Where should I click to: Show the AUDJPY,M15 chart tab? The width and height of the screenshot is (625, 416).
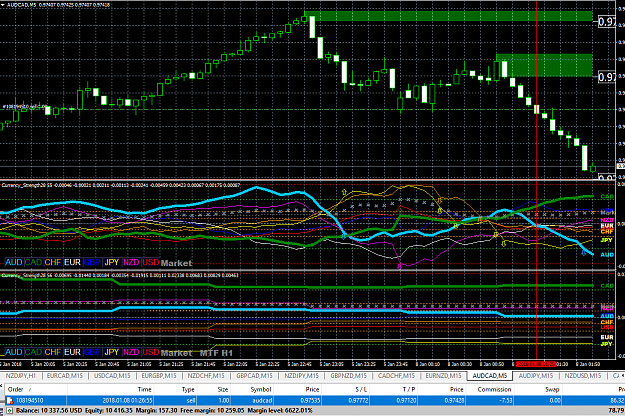point(536,376)
